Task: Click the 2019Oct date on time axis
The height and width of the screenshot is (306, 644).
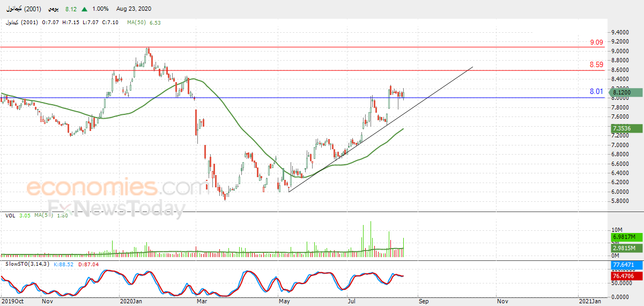Action: pos(12,302)
